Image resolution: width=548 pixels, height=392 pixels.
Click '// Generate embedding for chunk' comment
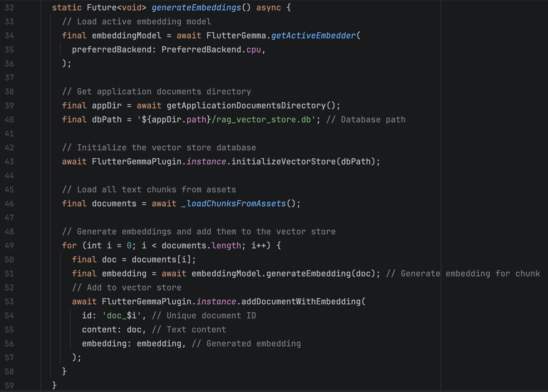pos(463,274)
